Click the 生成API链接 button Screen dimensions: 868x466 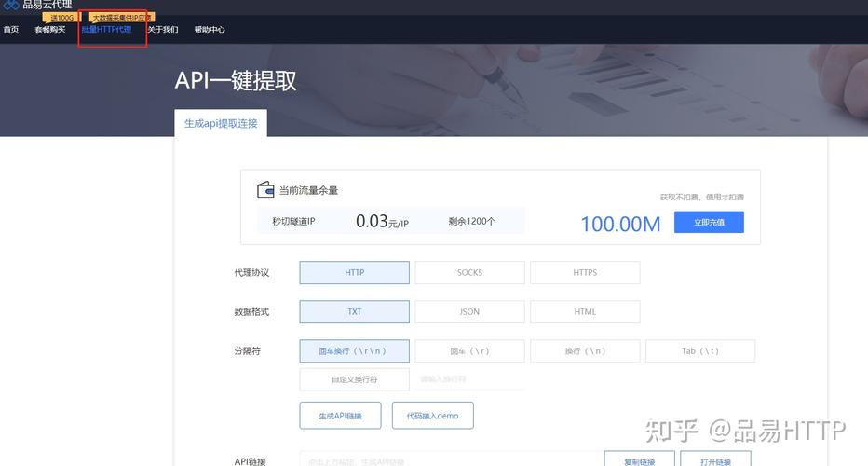[341, 416]
